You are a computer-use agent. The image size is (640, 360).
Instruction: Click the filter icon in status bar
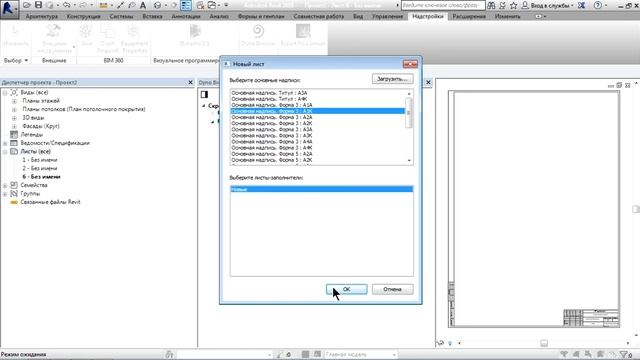click(625, 354)
